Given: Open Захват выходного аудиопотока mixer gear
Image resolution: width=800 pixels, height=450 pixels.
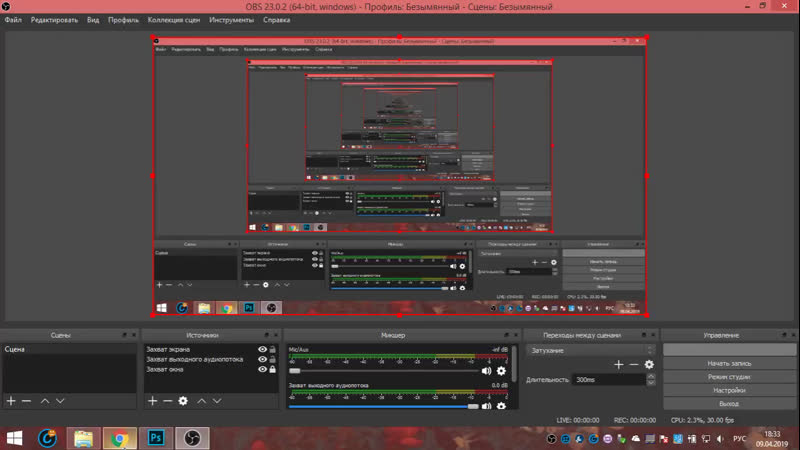Looking at the screenshot, I should click(x=501, y=406).
